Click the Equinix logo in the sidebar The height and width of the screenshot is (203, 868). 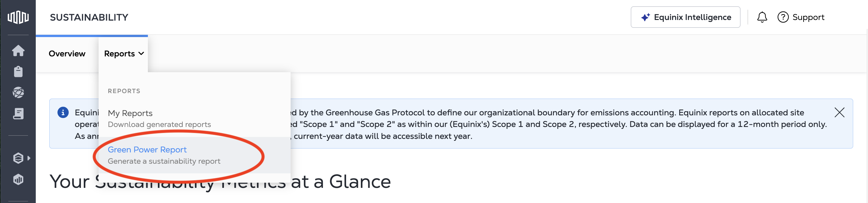coord(18,17)
